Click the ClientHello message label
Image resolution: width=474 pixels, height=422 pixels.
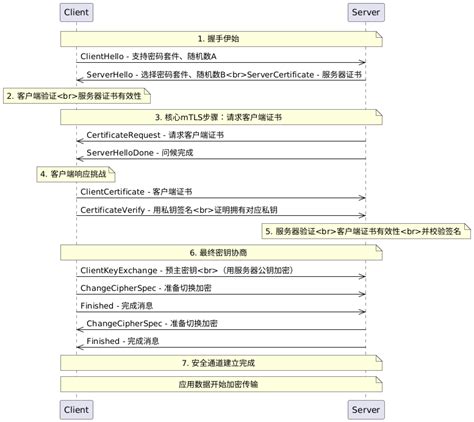(148, 56)
